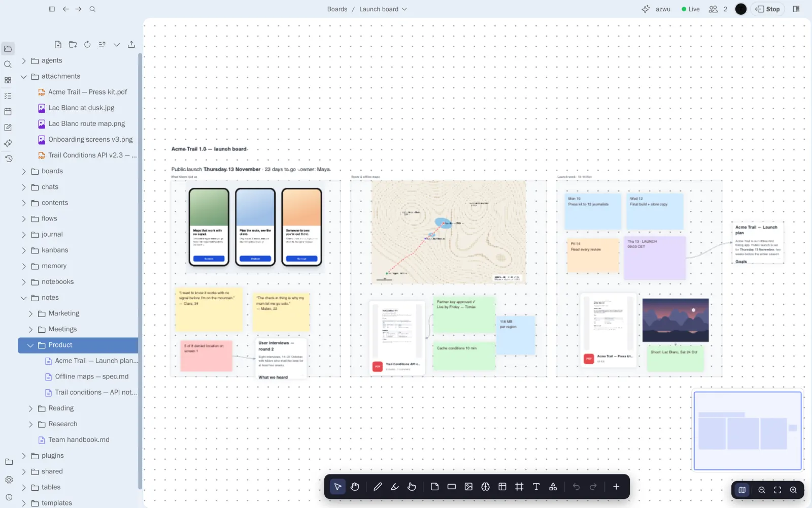Click the Stop button
812x508 pixels.
767,9
